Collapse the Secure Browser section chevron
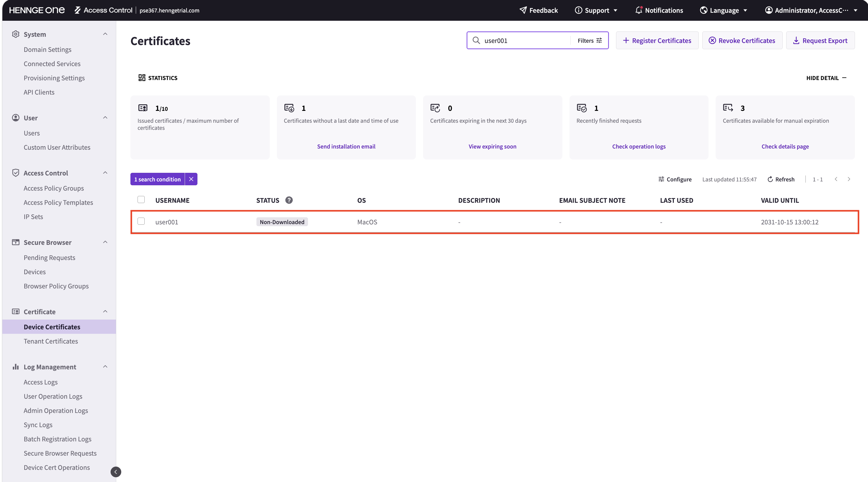868x482 pixels. 105,242
